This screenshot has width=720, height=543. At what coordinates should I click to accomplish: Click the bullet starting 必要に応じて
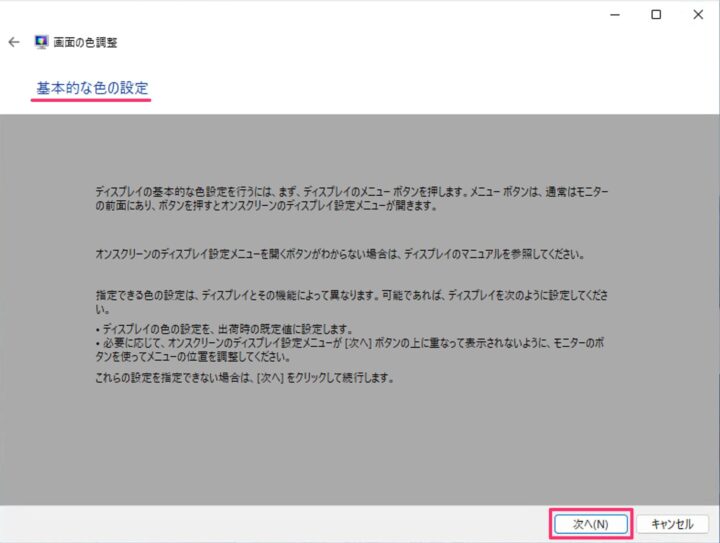(x=350, y=350)
